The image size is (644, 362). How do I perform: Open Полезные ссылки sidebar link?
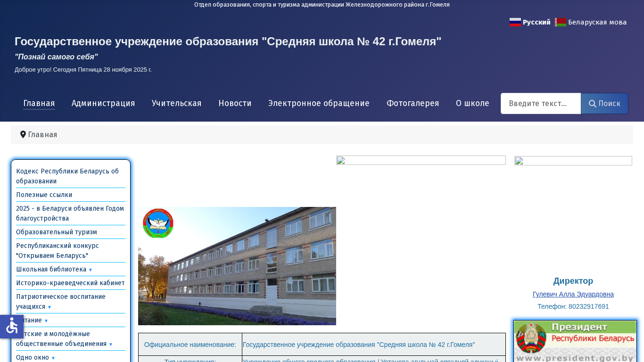44,195
